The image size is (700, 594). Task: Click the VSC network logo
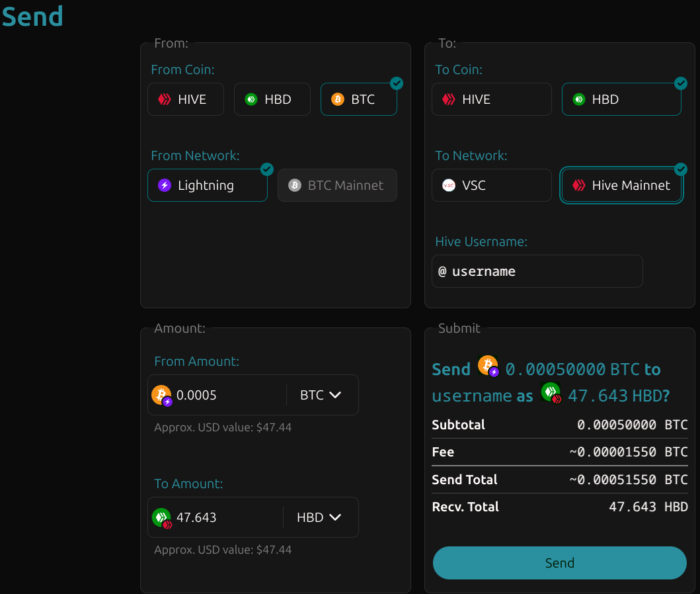pyautogui.click(x=449, y=185)
